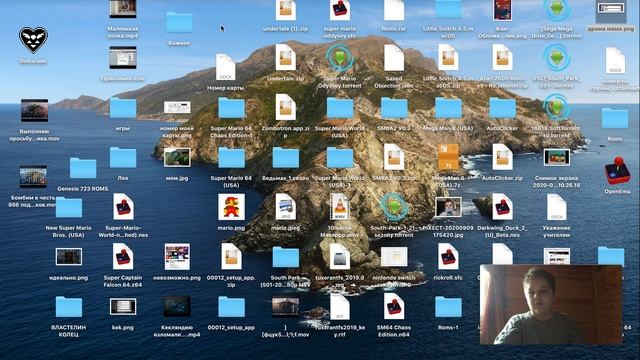
Task: Select the идеально.png thumbnail
Action: [x=69, y=257]
